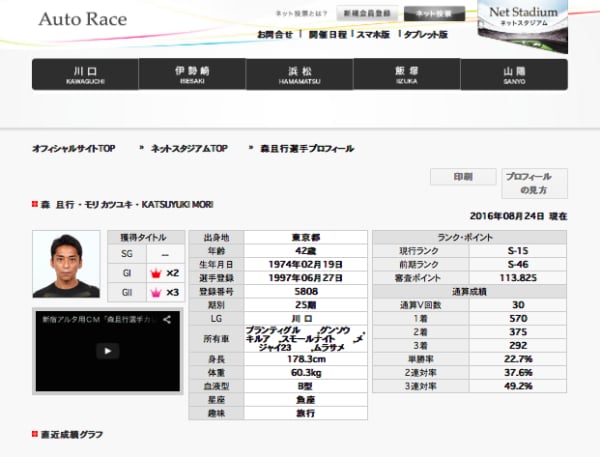Switch to the タブレット版 link
This screenshot has width=600, height=457.
(x=426, y=34)
